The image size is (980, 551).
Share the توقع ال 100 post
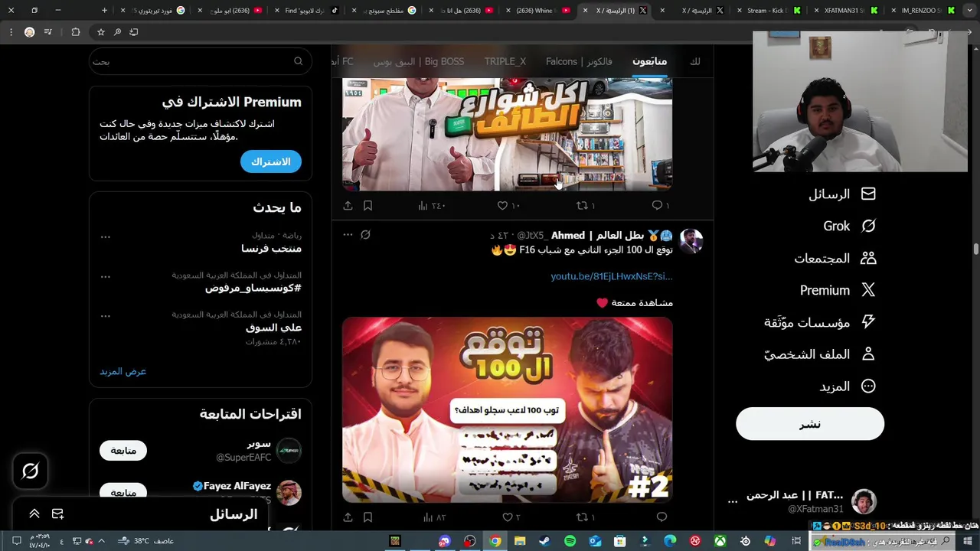tap(348, 517)
